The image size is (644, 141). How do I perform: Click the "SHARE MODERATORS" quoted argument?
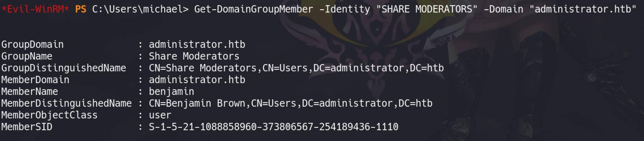[x=427, y=9]
